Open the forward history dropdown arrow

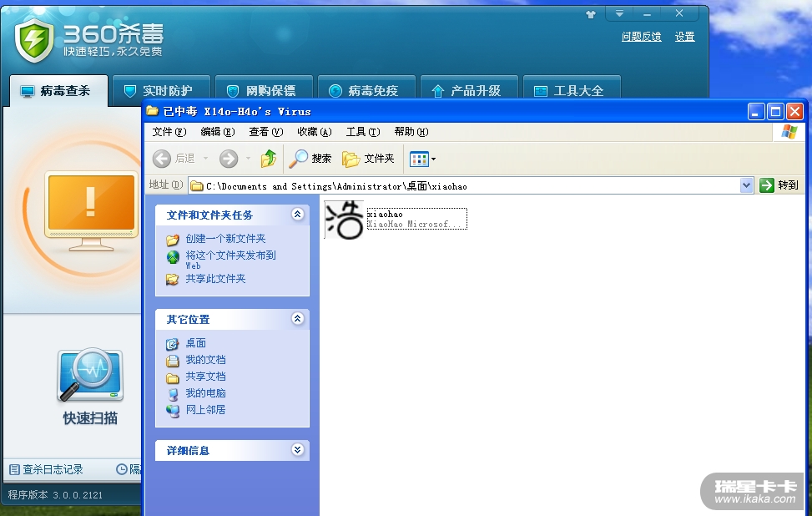click(248, 159)
